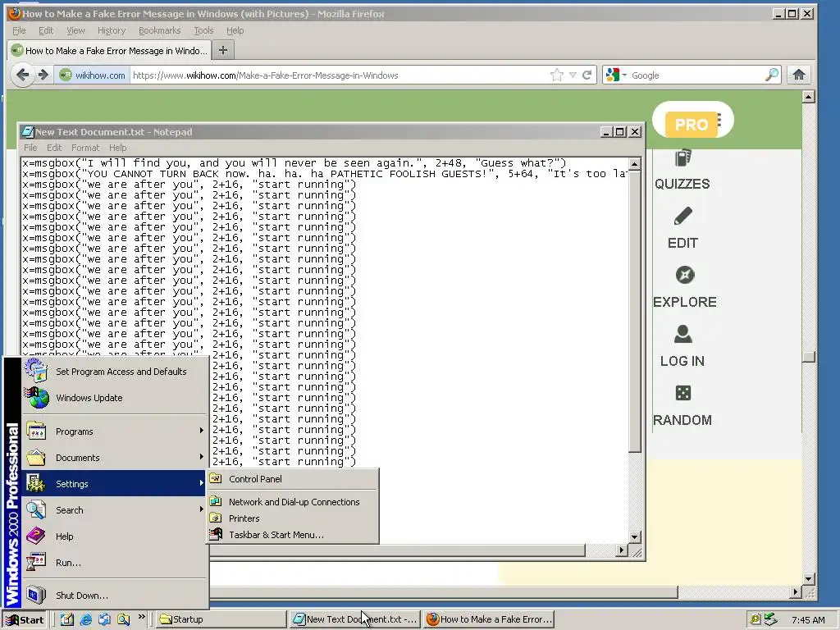This screenshot has height=630, width=840.
Task: Click the clock showing 7:45 AM
Action: (808, 620)
